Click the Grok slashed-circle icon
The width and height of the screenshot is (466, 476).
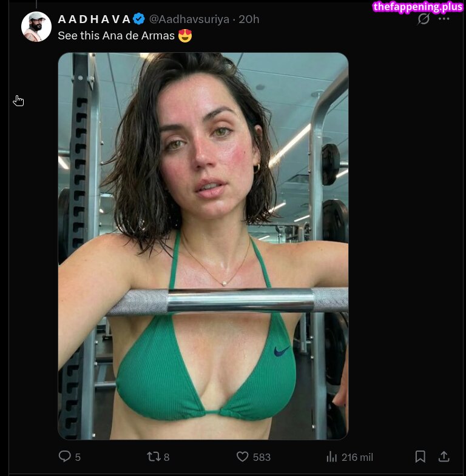[x=423, y=19]
